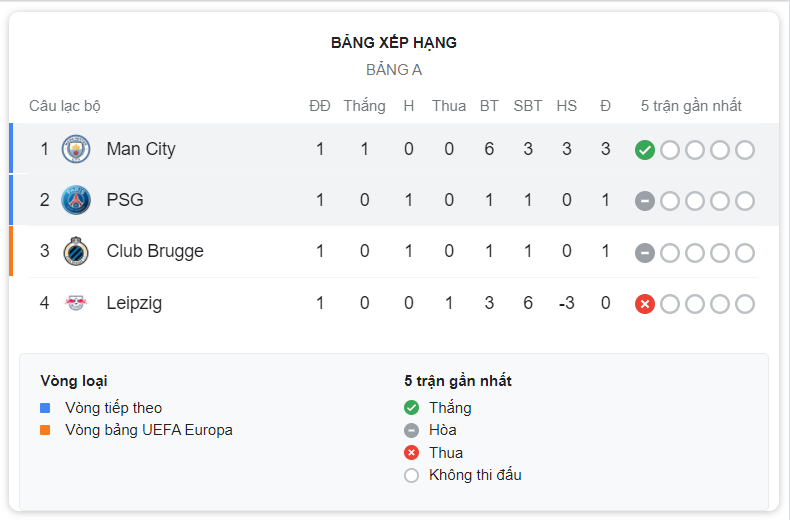This screenshot has height=520, width=790.
Task: Click the Club Brugge club crest
Action: 76,251
